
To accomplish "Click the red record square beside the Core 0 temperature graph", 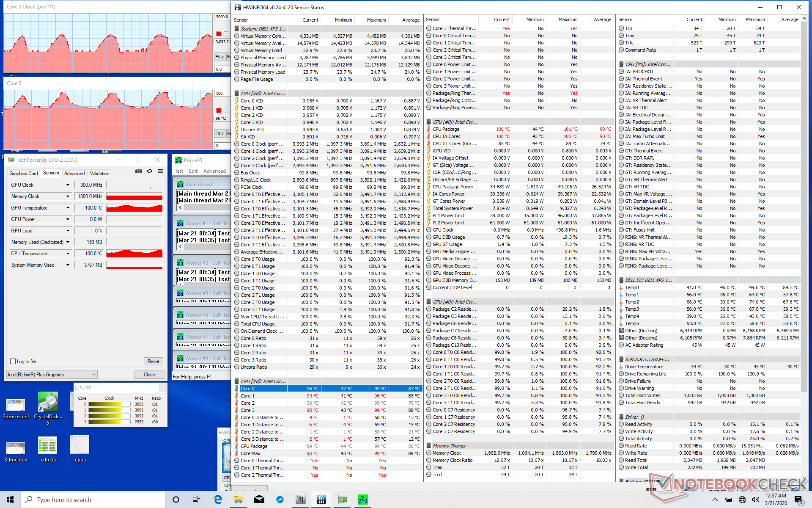I will [x=219, y=110].
